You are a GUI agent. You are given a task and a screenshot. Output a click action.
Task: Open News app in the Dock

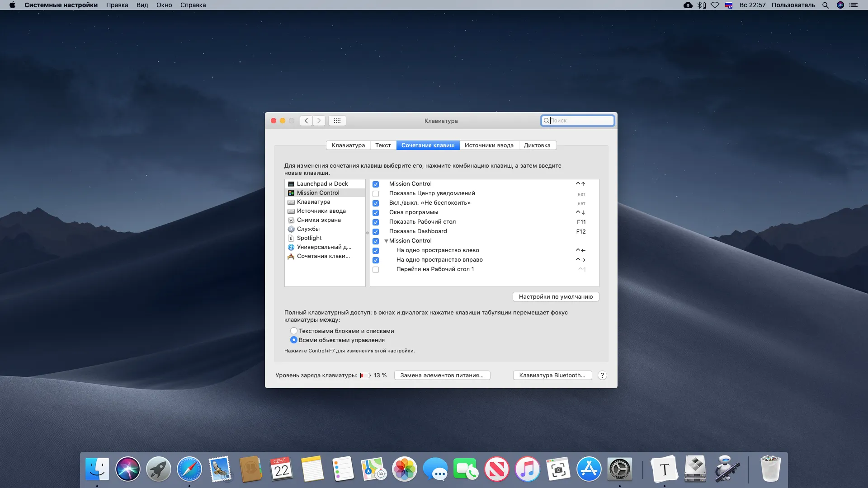tap(497, 469)
